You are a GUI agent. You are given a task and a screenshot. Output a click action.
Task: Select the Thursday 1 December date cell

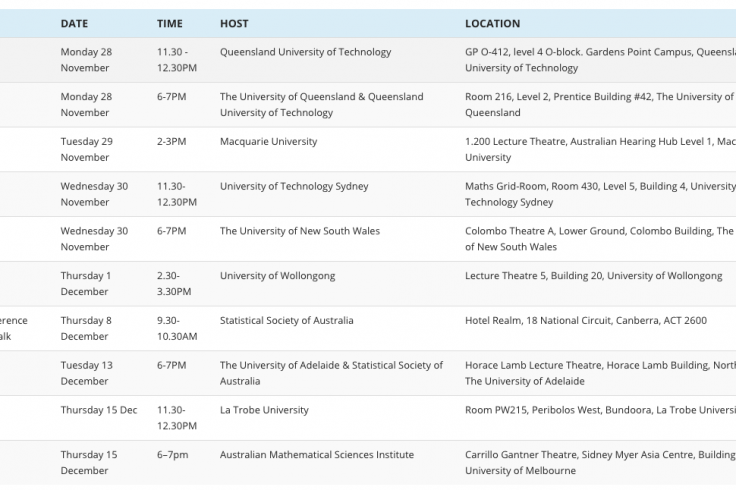pos(86,283)
